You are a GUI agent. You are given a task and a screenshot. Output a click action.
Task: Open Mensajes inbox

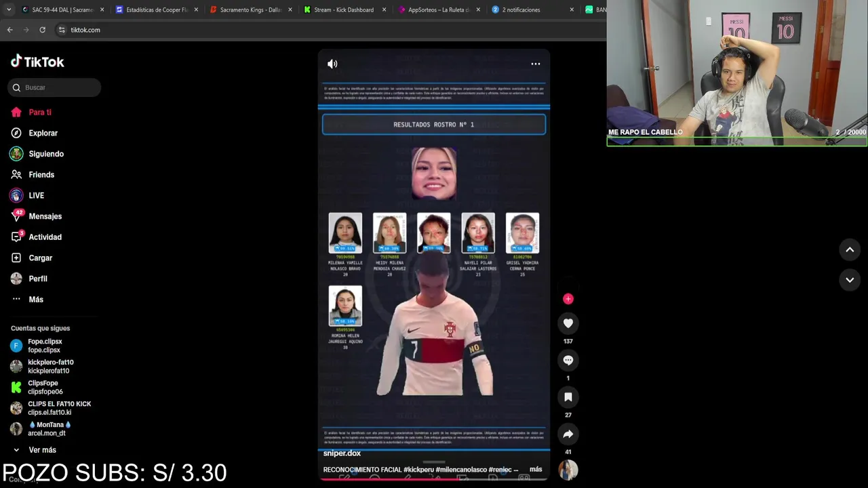click(36, 216)
